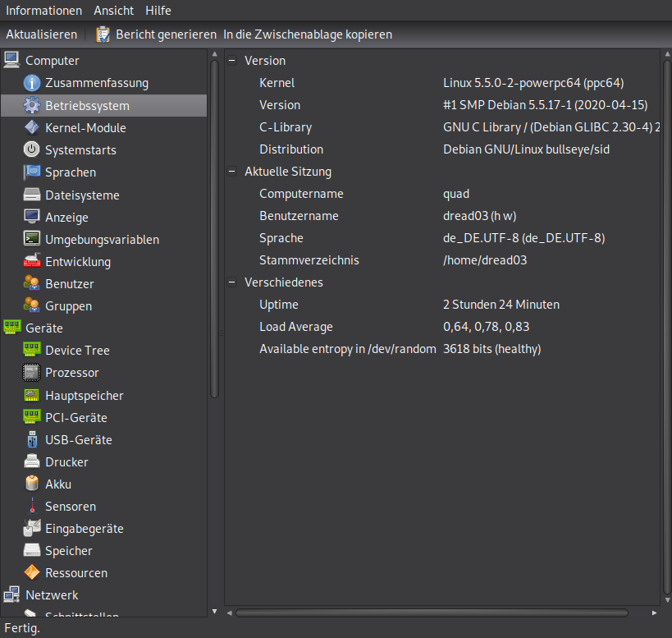
Task: Click the /home/dread03 directory value
Action: (x=485, y=260)
